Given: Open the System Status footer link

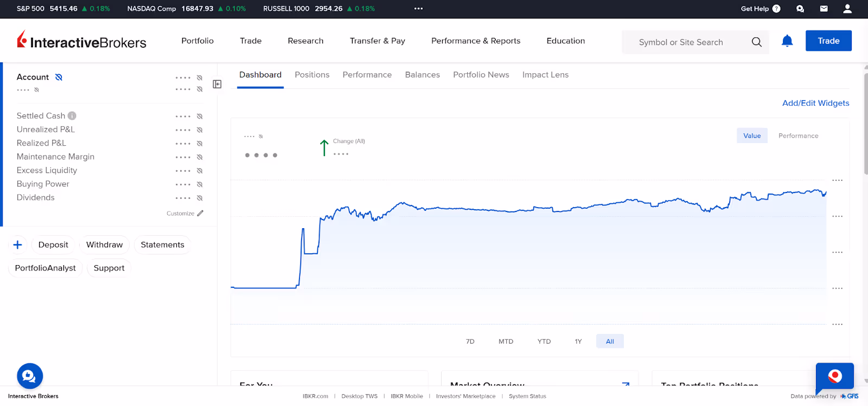Looking at the screenshot, I should (x=527, y=396).
